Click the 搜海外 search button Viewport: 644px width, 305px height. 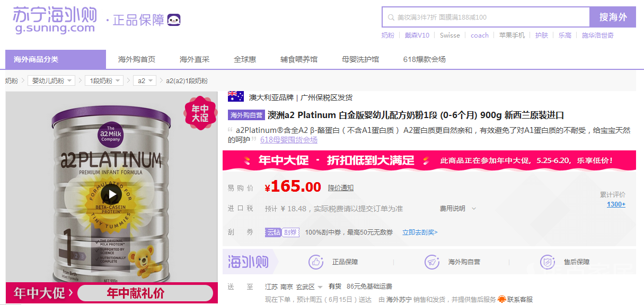[613, 17]
